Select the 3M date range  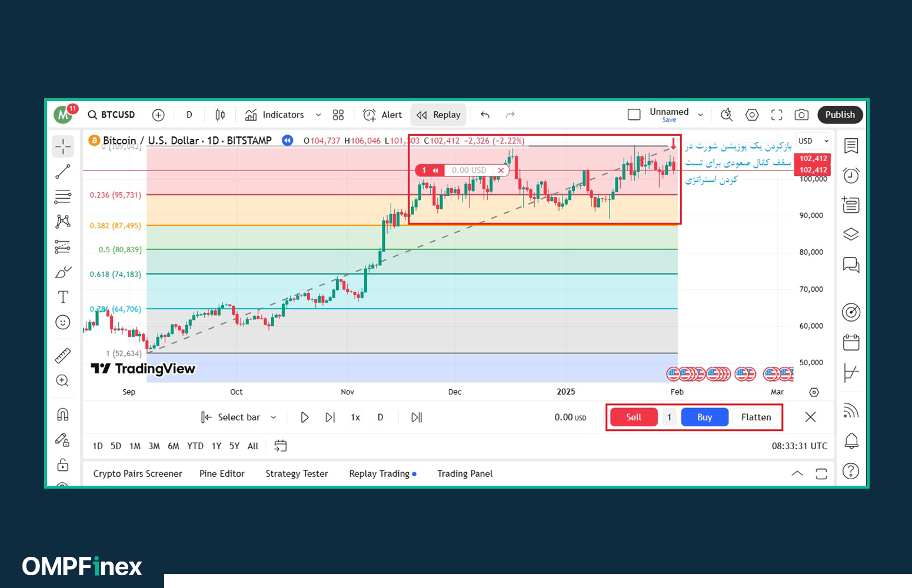point(154,446)
